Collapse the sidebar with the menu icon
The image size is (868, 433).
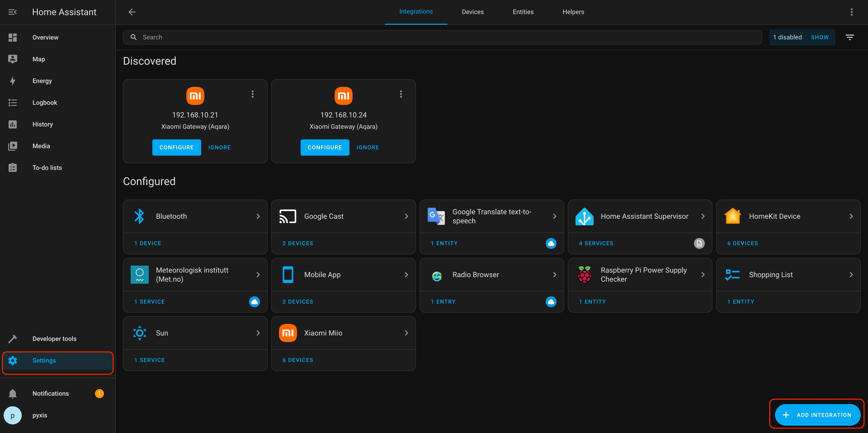tap(12, 12)
